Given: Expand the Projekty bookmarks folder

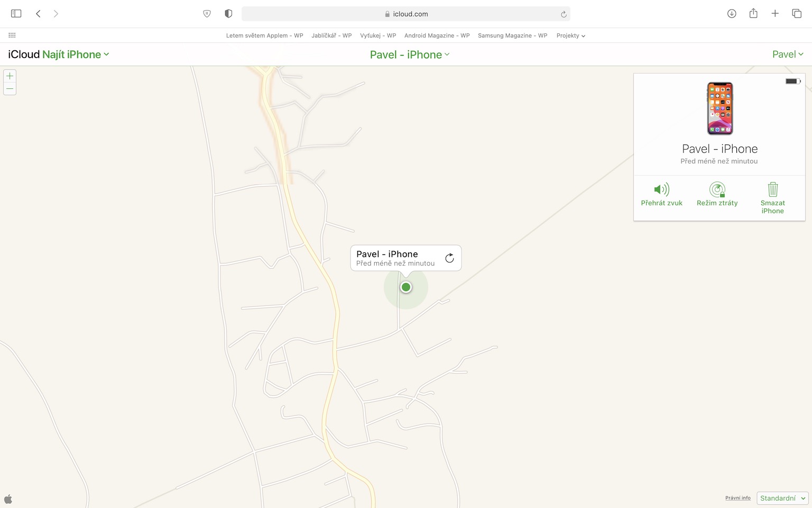Looking at the screenshot, I should pos(571,35).
